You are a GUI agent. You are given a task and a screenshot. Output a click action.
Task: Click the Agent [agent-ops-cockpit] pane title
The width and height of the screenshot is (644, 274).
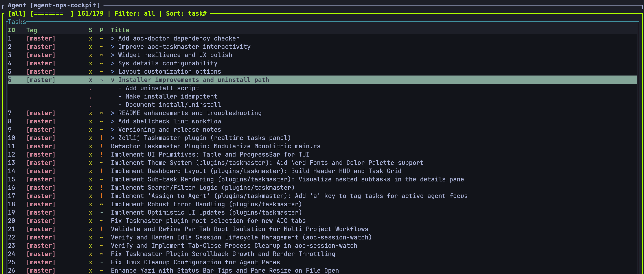pyautogui.click(x=54, y=5)
